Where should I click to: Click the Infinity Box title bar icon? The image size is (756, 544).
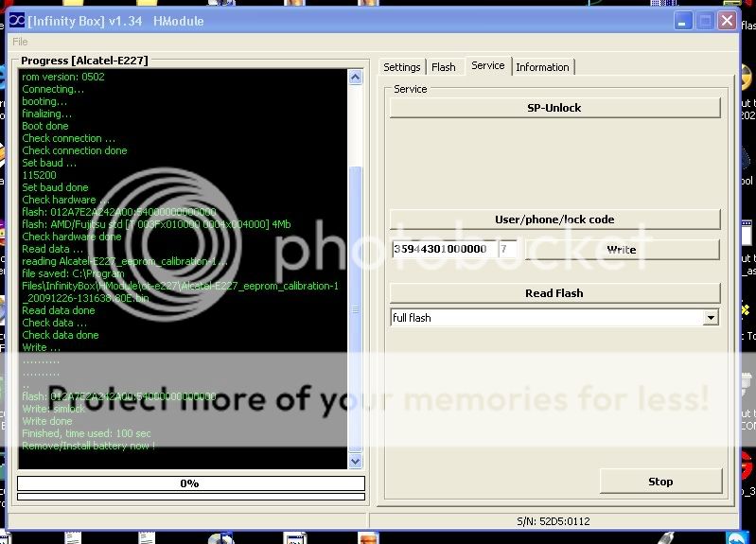(16, 21)
